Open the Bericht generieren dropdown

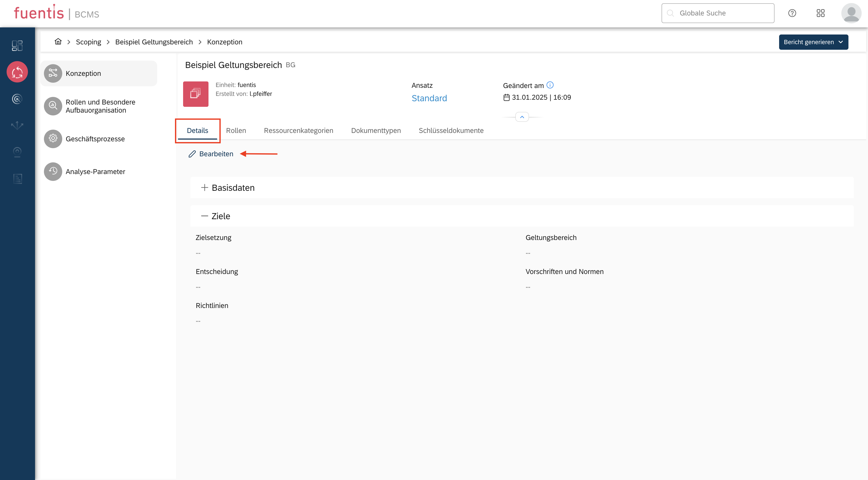tap(813, 42)
